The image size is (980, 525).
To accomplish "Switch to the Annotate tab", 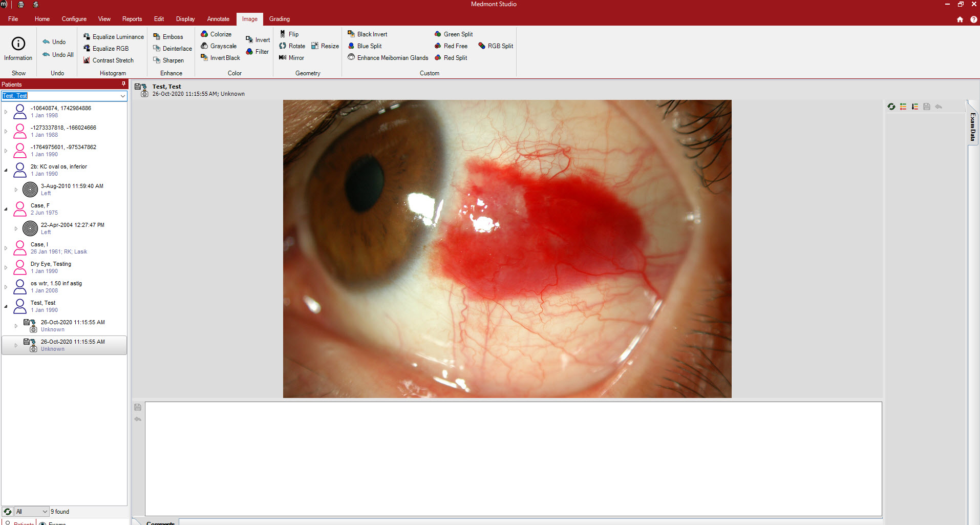I will [218, 19].
